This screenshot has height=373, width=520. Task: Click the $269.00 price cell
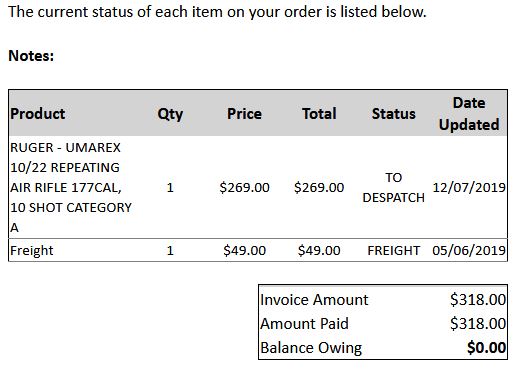(x=244, y=187)
